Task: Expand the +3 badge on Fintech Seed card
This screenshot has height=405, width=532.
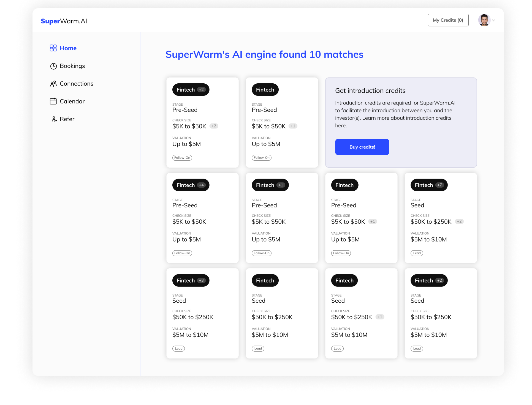Action: 201,281
